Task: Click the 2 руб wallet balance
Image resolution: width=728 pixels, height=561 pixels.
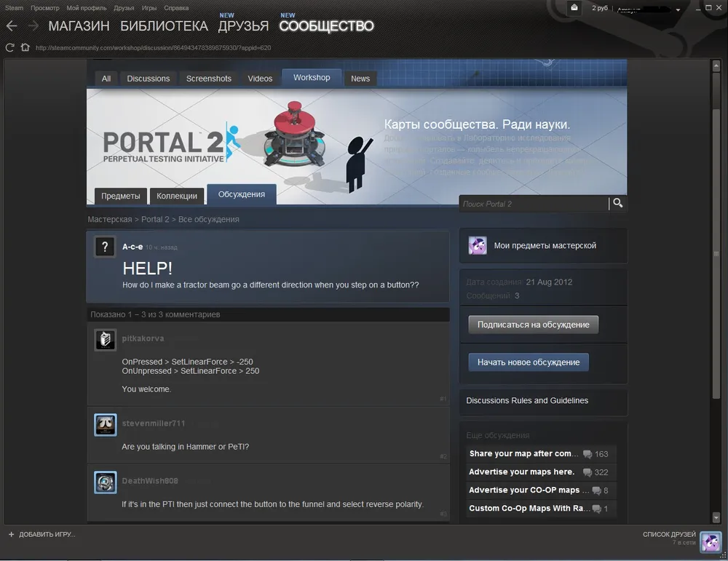Action: click(599, 8)
